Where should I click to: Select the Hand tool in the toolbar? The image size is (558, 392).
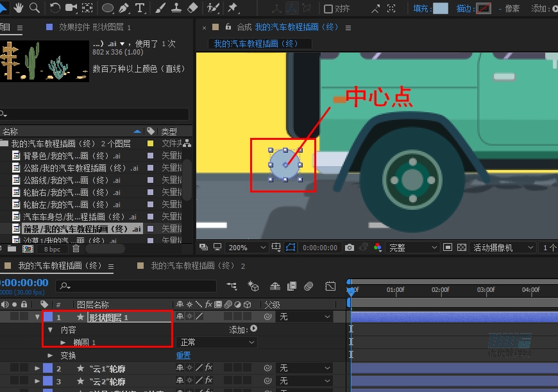click(x=19, y=8)
